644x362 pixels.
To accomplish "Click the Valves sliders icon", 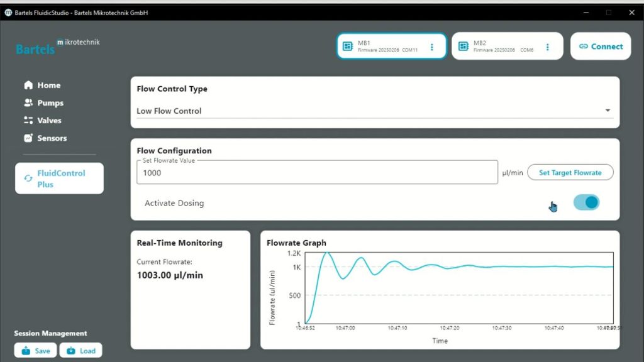I will 28,120.
